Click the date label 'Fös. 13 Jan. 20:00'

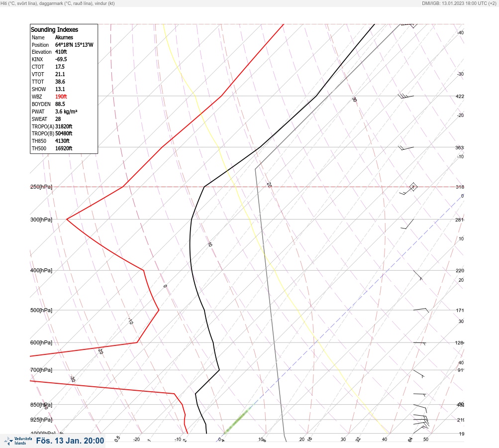tap(70, 441)
